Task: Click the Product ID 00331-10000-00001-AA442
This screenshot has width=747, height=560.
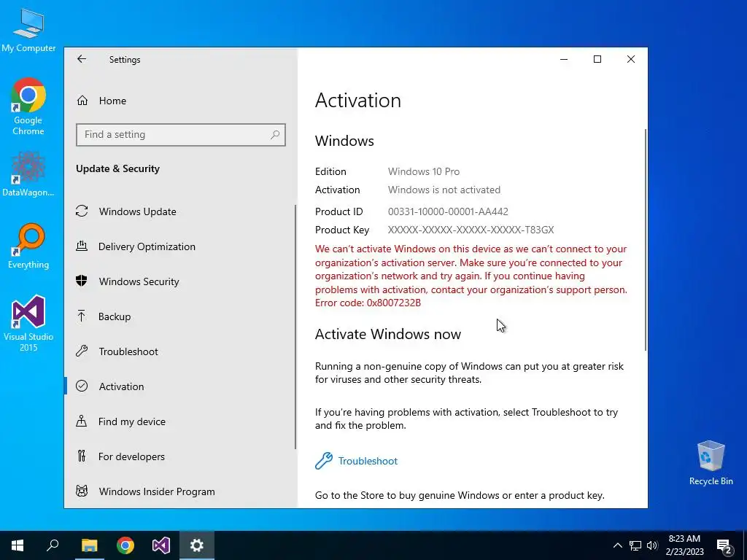Action: 448,211
